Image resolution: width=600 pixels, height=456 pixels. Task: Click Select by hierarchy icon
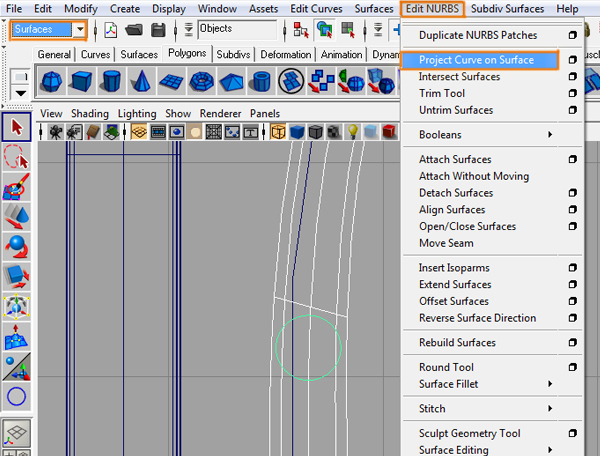click(301, 29)
